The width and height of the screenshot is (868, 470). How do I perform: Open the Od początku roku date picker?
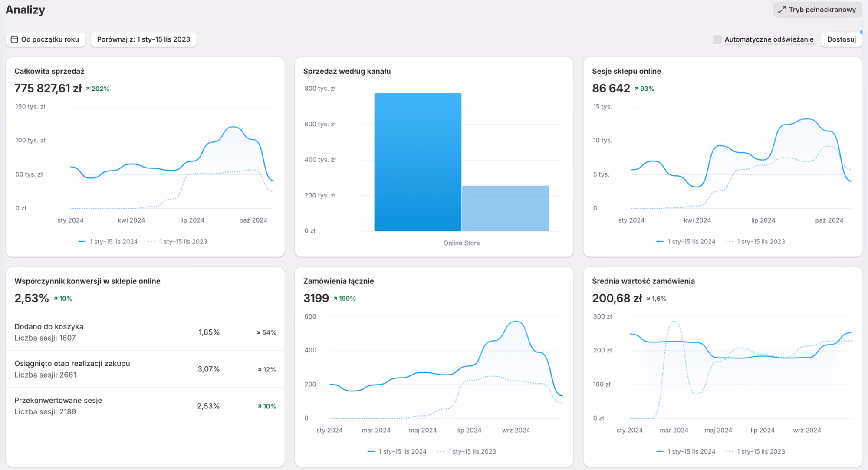pos(45,39)
